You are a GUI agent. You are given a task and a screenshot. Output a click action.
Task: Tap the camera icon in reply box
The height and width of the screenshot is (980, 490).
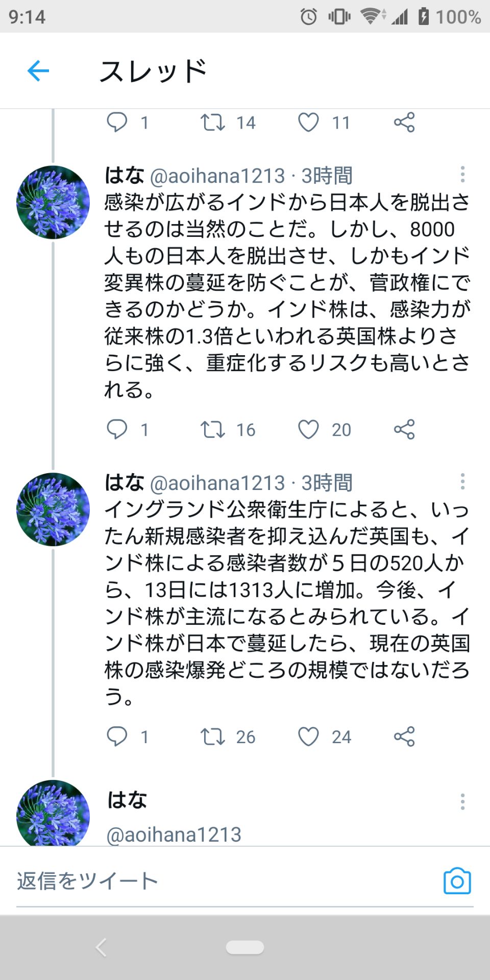tap(459, 880)
